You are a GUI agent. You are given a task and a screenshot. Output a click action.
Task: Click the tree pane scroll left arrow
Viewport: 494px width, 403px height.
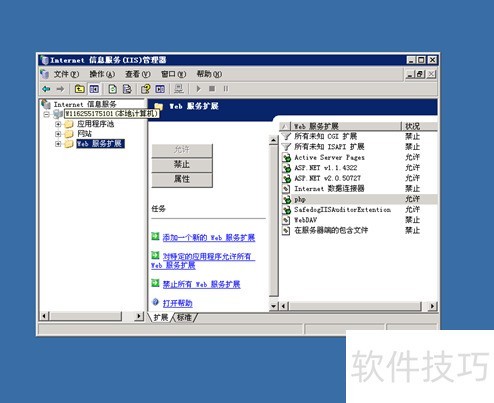[x=44, y=316]
